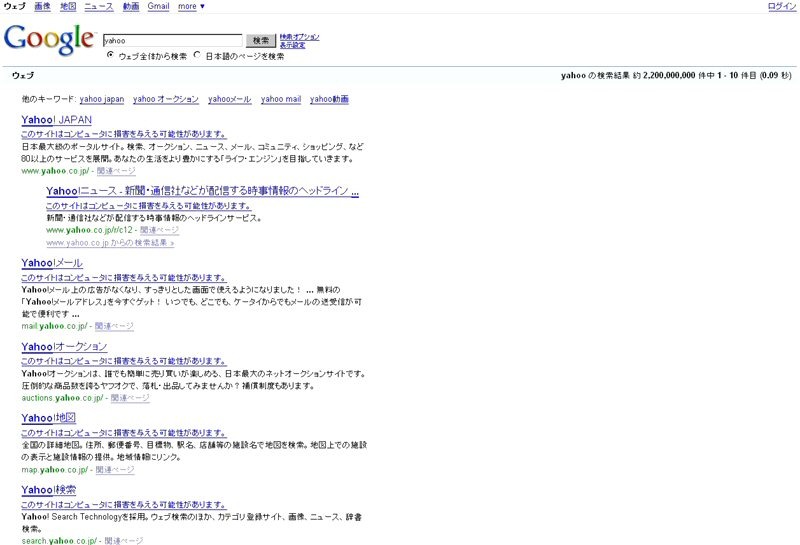Click malware warning link under Yahoo!メール
800x545 pixels.
coord(124,278)
